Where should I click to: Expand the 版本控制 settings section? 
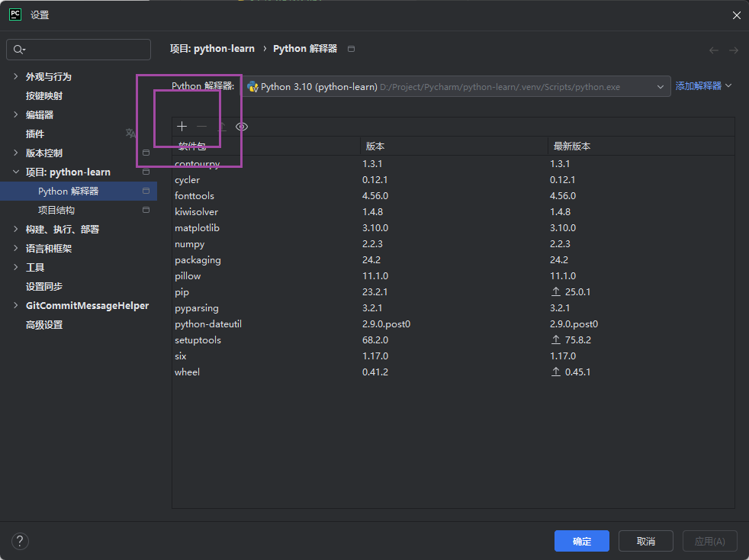point(16,153)
